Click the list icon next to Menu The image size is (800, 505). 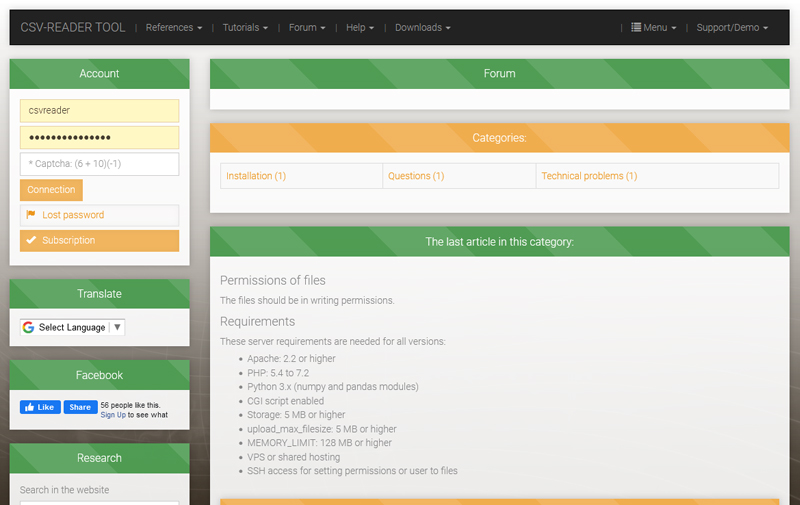coord(636,28)
